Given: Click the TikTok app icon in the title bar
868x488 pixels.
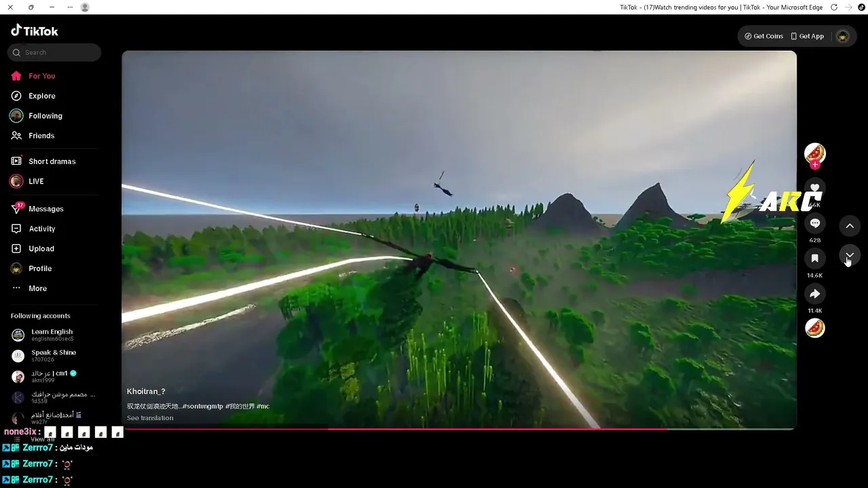Looking at the screenshot, I should 862,7.
